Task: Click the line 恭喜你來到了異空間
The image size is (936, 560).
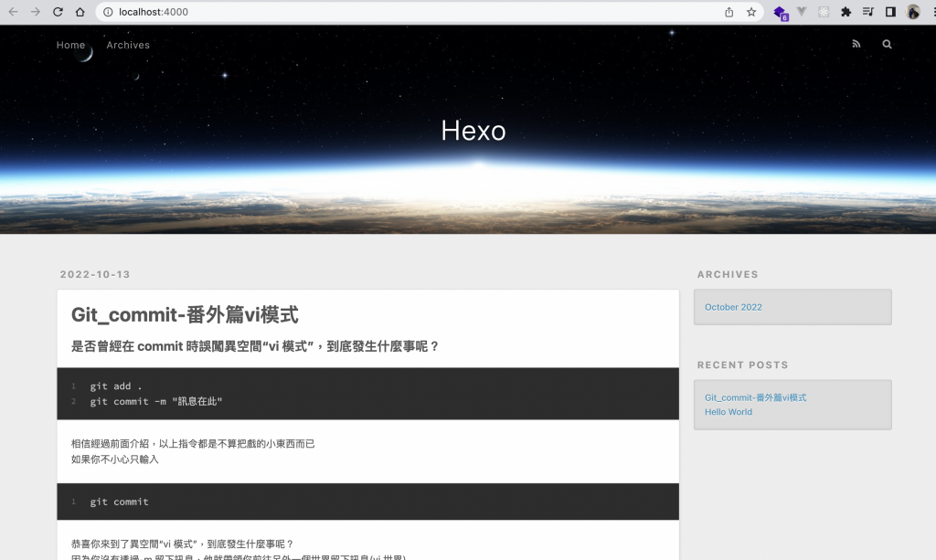Action: click(182, 544)
